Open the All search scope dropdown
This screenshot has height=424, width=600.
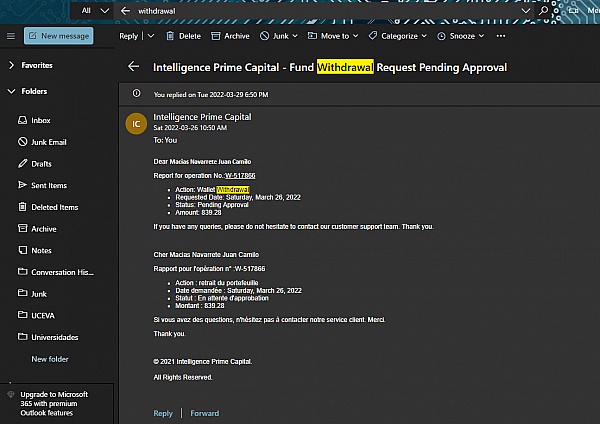coord(95,11)
